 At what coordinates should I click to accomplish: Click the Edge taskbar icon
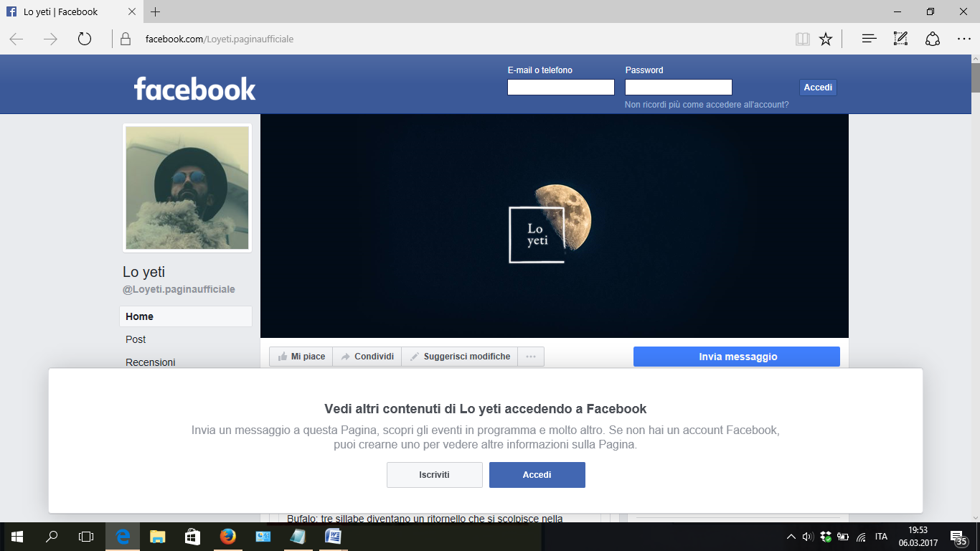[123, 537]
